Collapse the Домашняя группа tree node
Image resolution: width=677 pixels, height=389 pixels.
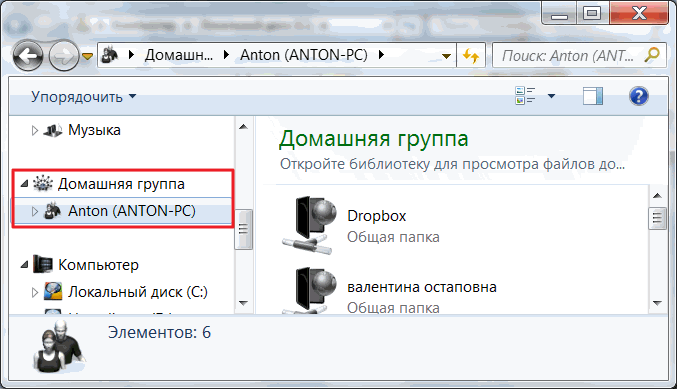coord(24,184)
